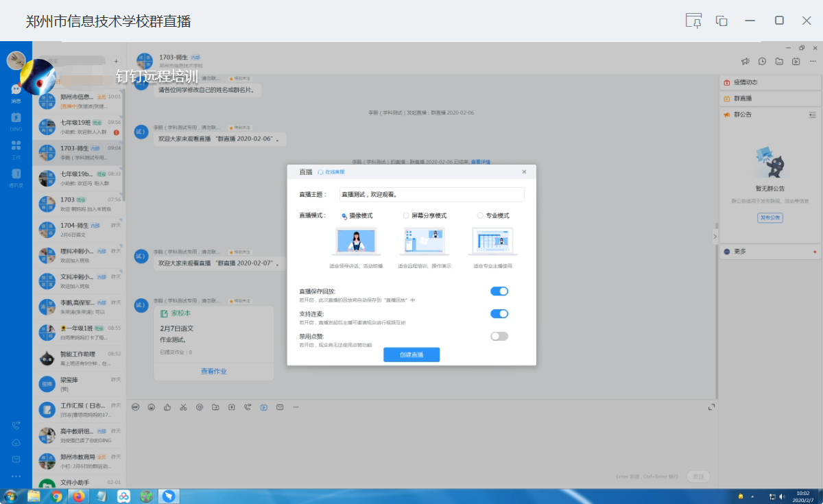The image size is (823, 504).
Task: Open 在线客服 link in the 直播 dialog
Action: pyautogui.click(x=331, y=172)
